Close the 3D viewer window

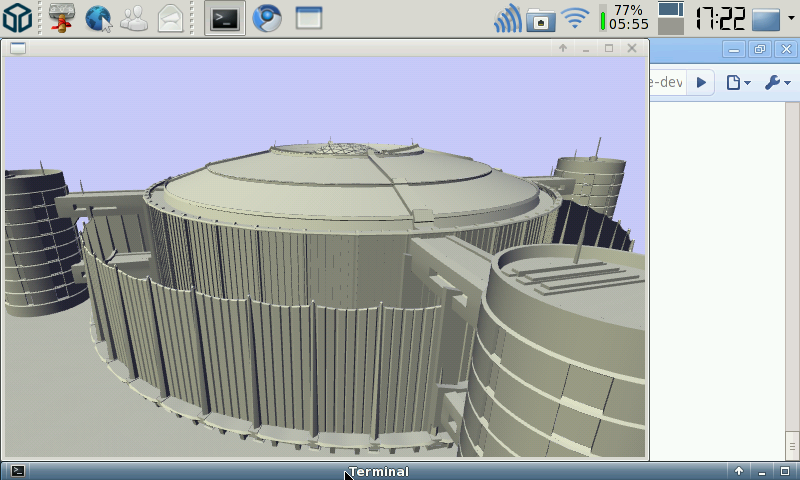(x=632, y=48)
